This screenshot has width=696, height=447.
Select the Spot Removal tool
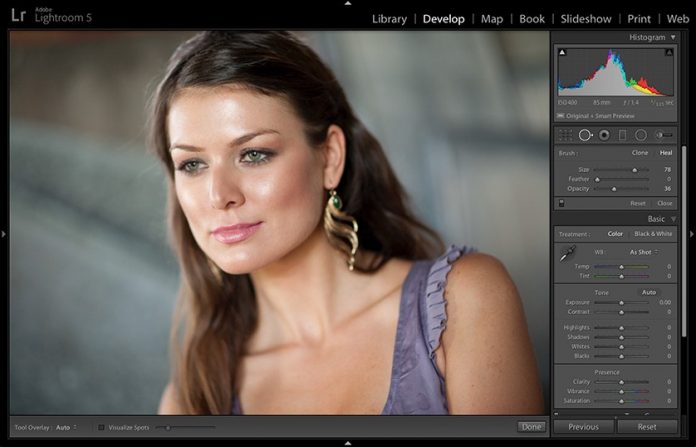tap(585, 135)
